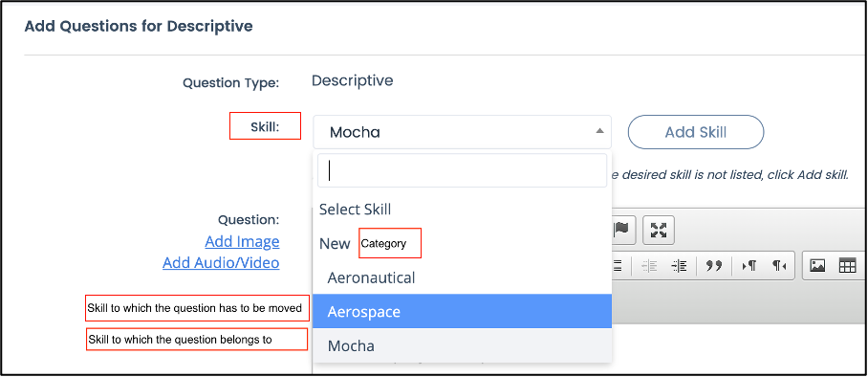
Task: Focus the skill search input box
Action: (x=463, y=170)
